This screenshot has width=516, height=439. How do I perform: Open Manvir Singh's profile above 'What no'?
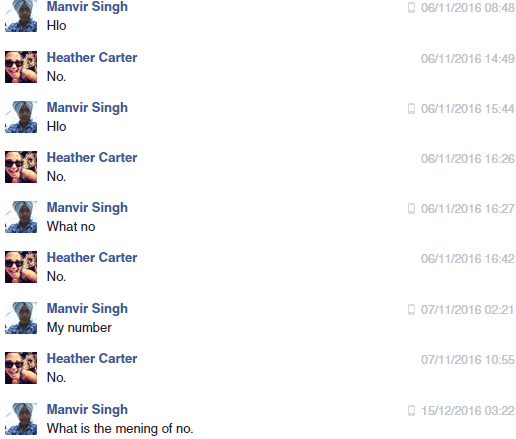[87, 208]
